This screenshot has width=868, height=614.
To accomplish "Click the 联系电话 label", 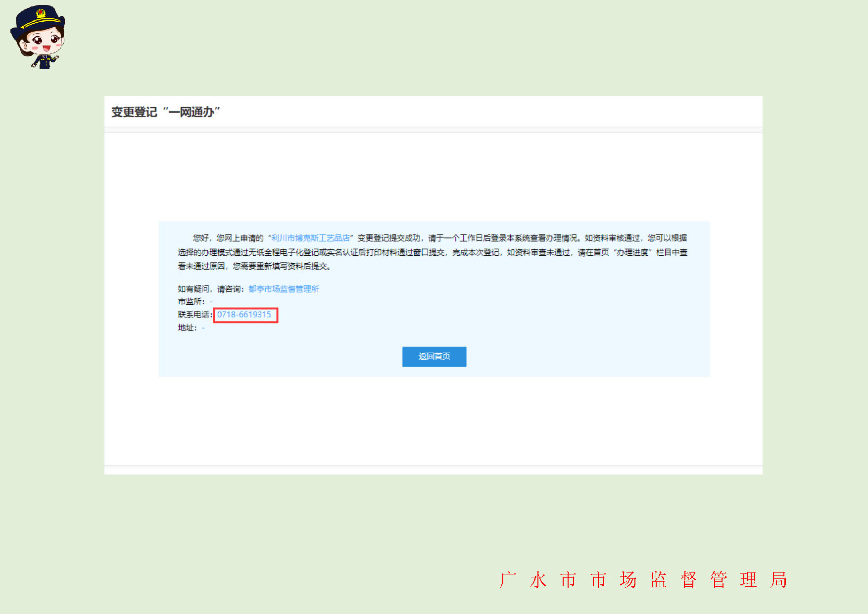I will coord(194,315).
